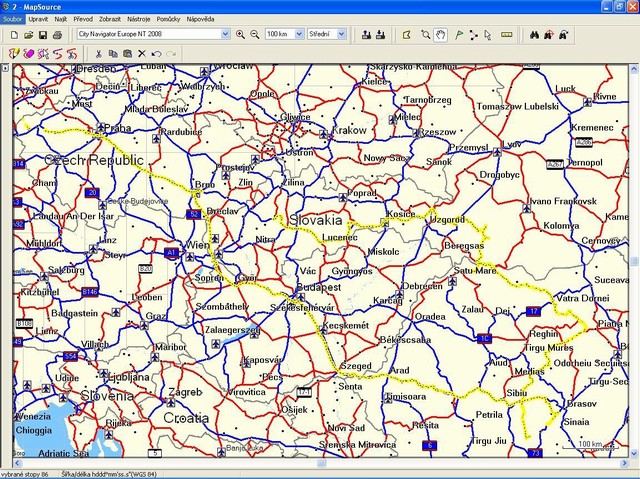
Task: Open the Pomůcky menu
Action: pos(168,19)
